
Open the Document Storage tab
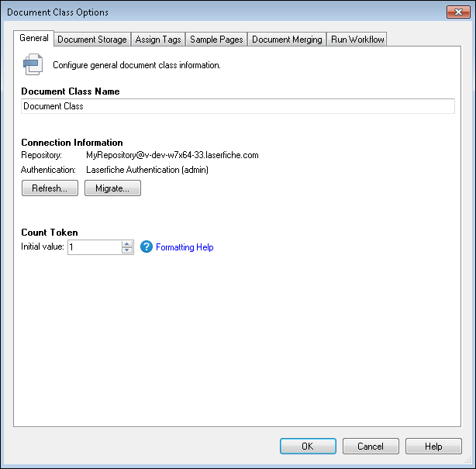(x=92, y=40)
